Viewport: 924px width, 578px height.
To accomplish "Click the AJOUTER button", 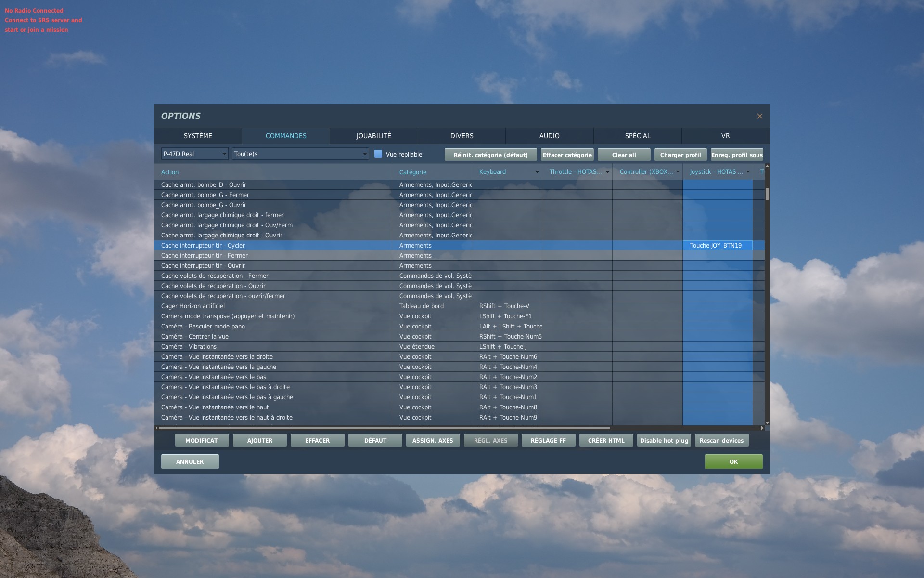I will [x=260, y=440].
